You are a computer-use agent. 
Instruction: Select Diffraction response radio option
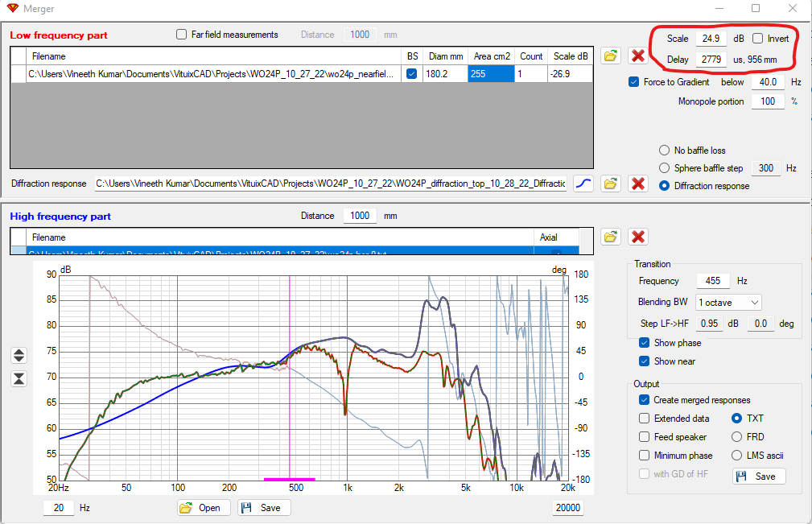pyautogui.click(x=664, y=186)
